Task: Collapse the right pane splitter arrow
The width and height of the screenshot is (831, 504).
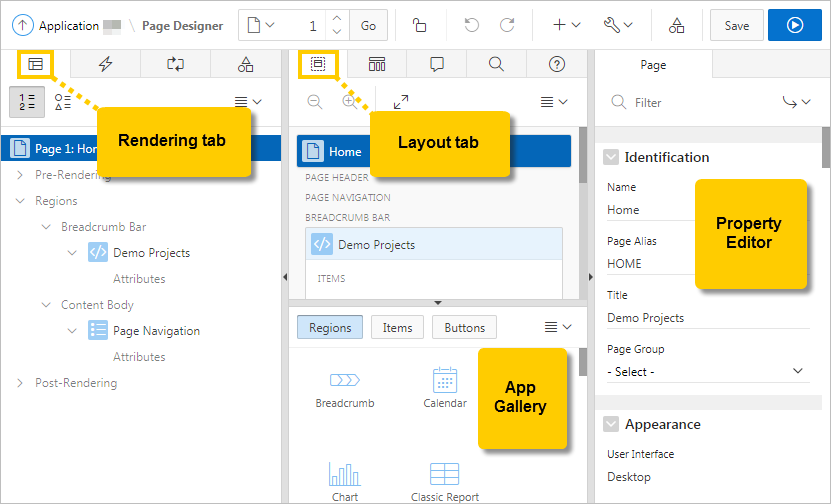Action: [591, 277]
